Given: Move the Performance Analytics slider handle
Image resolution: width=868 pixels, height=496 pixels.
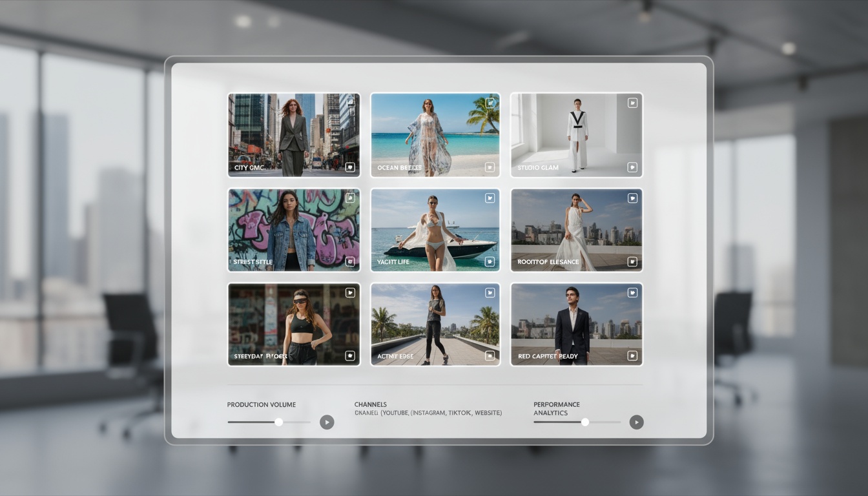Looking at the screenshot, I should tap(585, 422).
